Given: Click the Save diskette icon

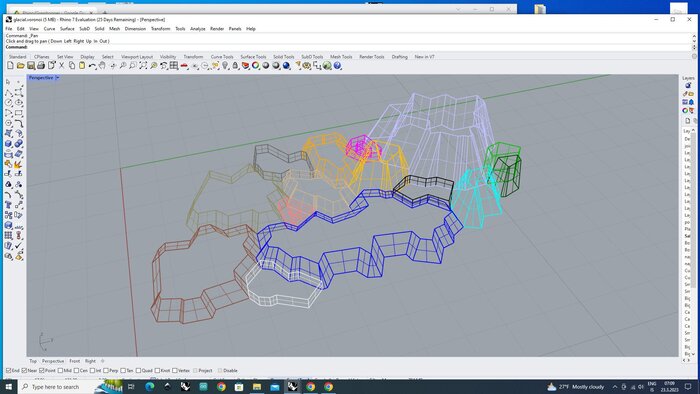Looking at the screenshot, I should [31, 66].
